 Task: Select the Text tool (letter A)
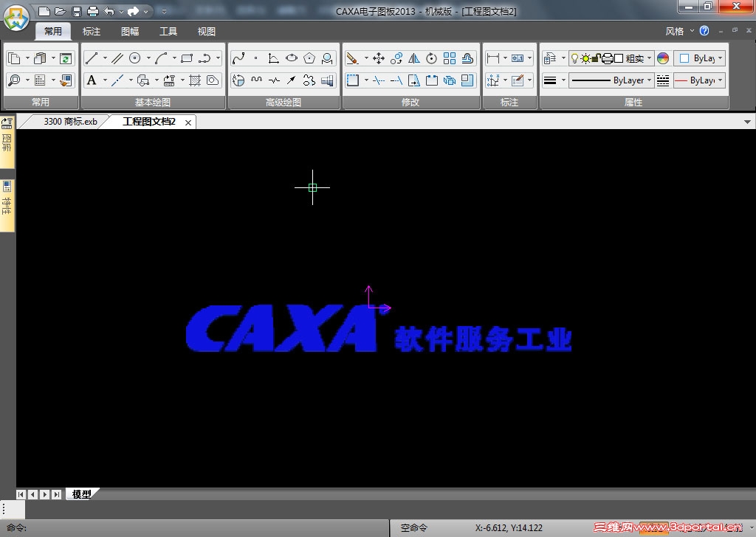coord(92,80)
